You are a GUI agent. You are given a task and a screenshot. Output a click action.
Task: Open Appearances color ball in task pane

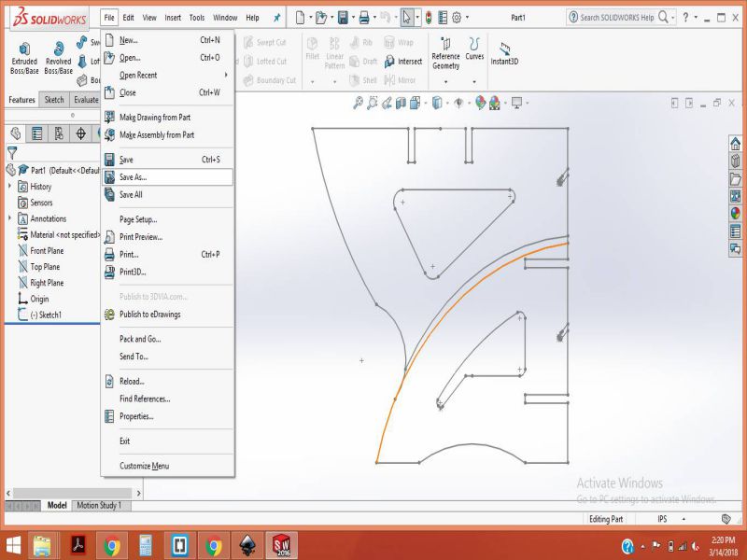point(735,214)
